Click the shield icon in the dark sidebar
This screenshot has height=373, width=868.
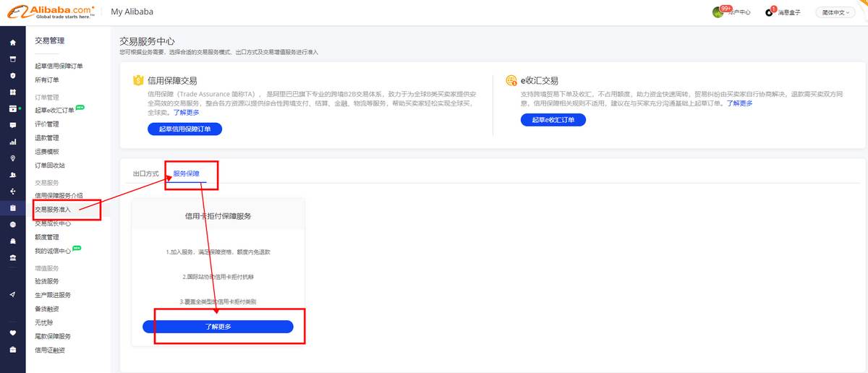pos(12,76)
